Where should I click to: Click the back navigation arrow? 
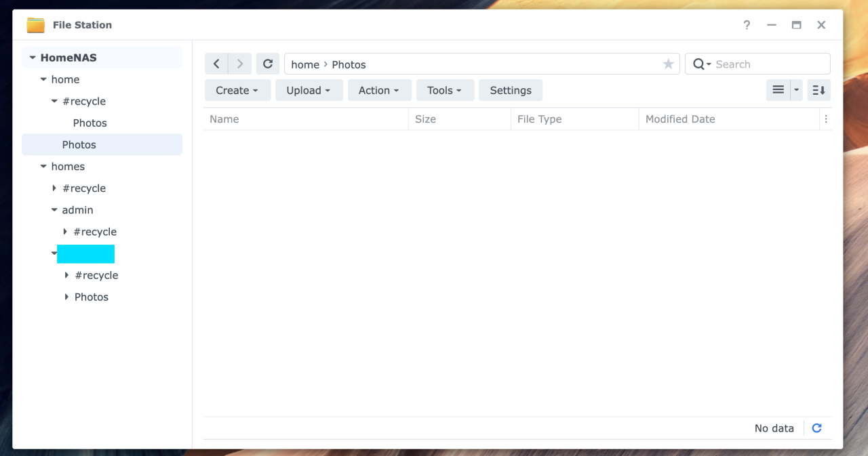(216, 63)
